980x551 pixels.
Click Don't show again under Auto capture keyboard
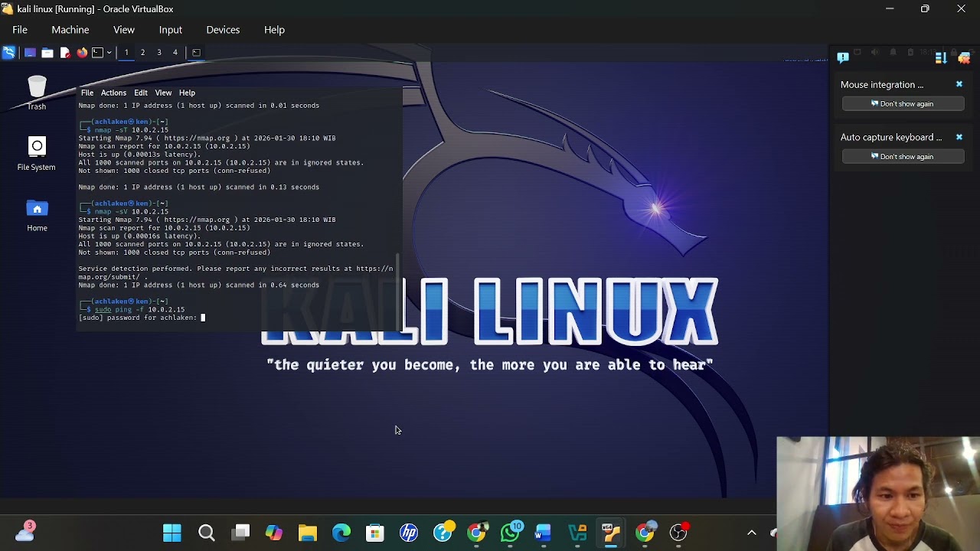point(902,157)
